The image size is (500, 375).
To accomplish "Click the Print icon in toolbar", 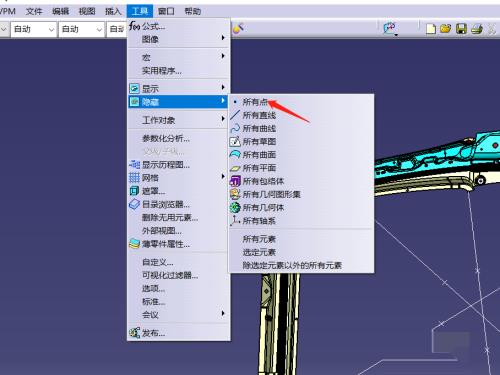I will coord(477,29).
